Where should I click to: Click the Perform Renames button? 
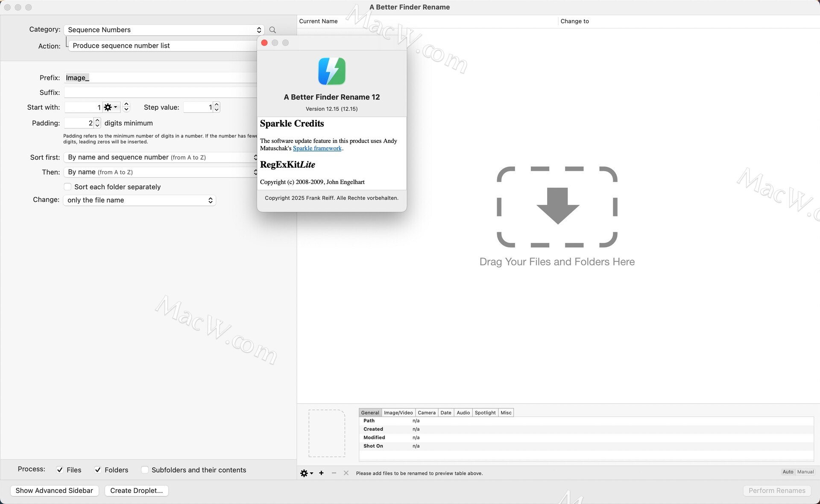click(x=777, y=491)
